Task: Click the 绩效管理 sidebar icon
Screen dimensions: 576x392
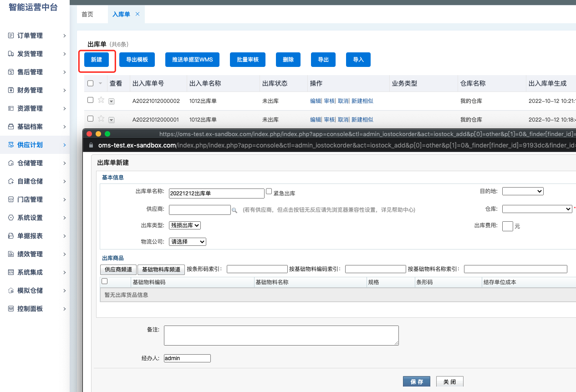Action: tap(11, 254)
